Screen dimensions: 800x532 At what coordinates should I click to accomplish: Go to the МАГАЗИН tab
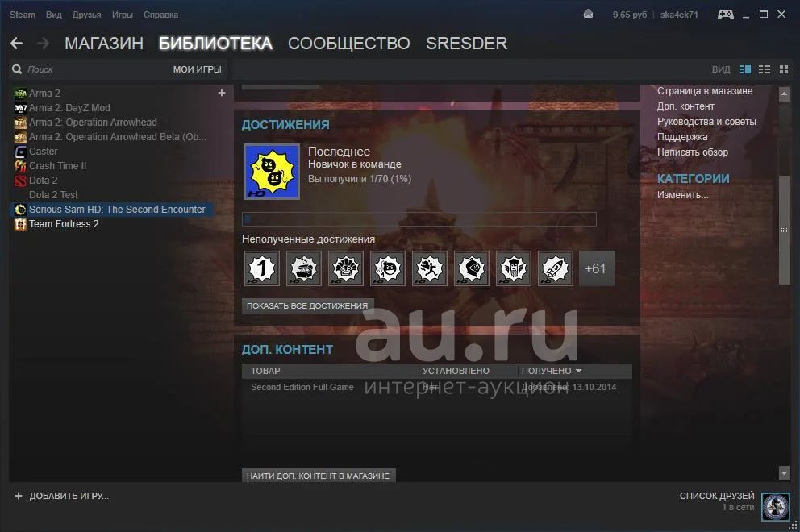(104, 44)
